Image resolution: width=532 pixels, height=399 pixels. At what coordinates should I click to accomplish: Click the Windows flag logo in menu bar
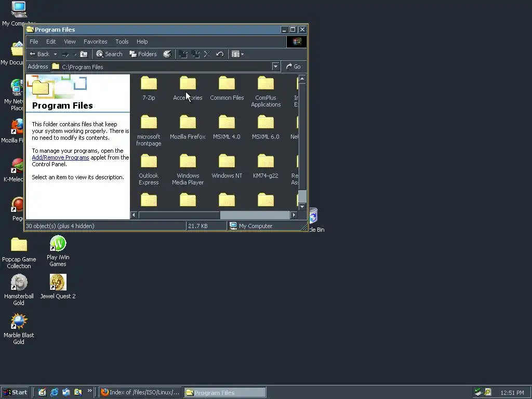point(297,42)
